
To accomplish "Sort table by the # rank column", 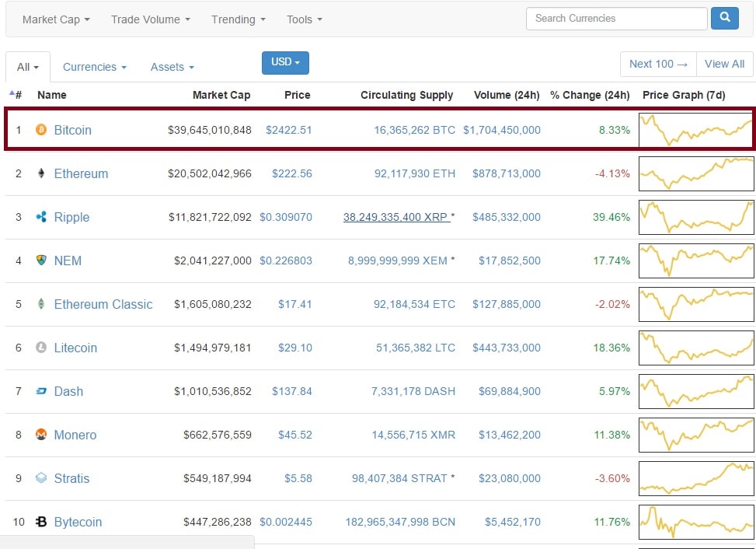I will 16,95.
